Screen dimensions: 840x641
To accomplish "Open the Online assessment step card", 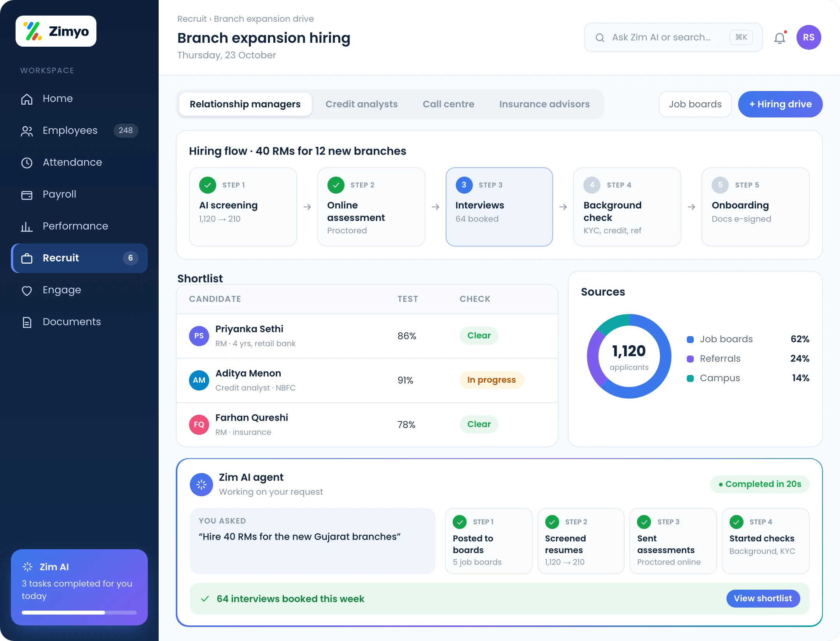I will click(371, 207).
